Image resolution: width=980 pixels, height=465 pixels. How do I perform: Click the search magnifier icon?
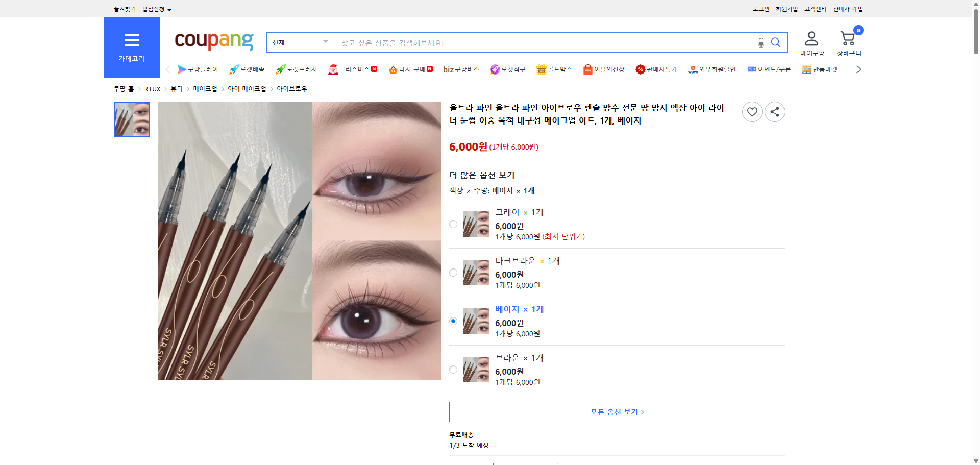click(x=776, y=42)
